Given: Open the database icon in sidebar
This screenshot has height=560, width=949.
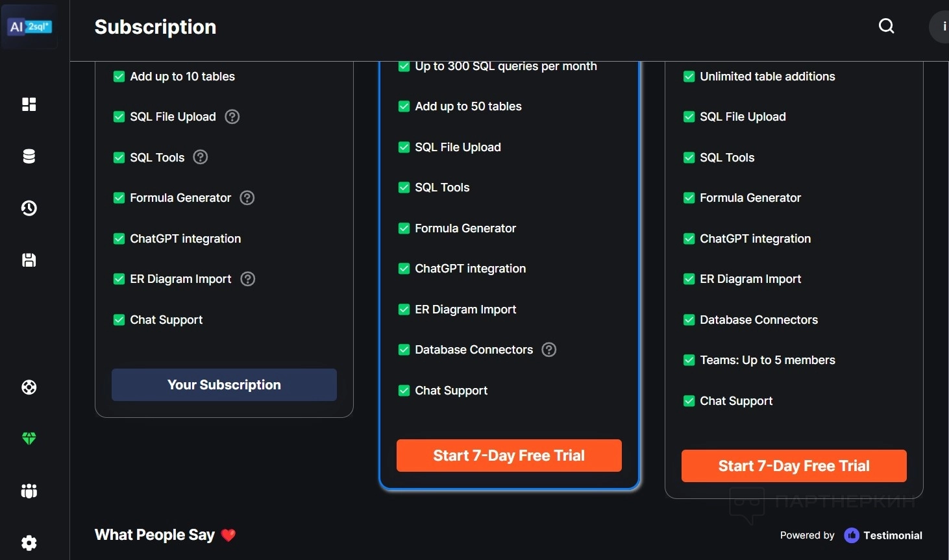Looking at the screenshot, I should (29, 156).
